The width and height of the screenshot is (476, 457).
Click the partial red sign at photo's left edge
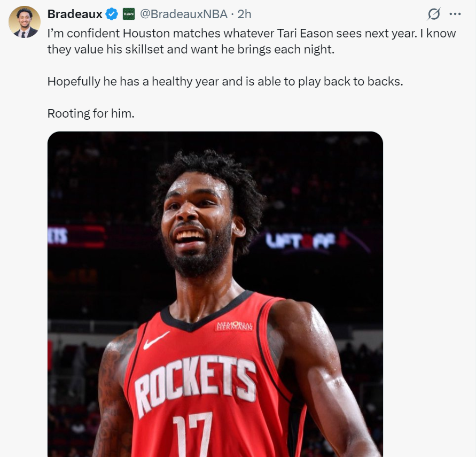pos(58,236)
